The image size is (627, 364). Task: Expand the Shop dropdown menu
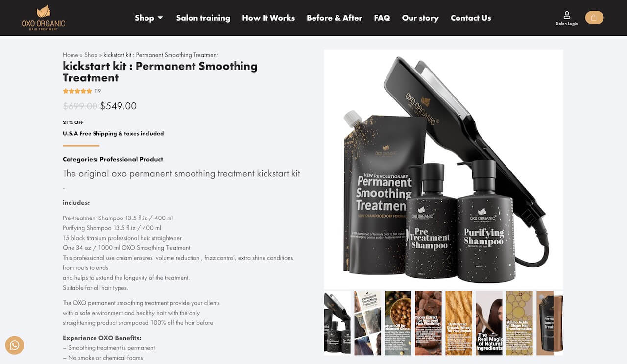click(149, 18)
